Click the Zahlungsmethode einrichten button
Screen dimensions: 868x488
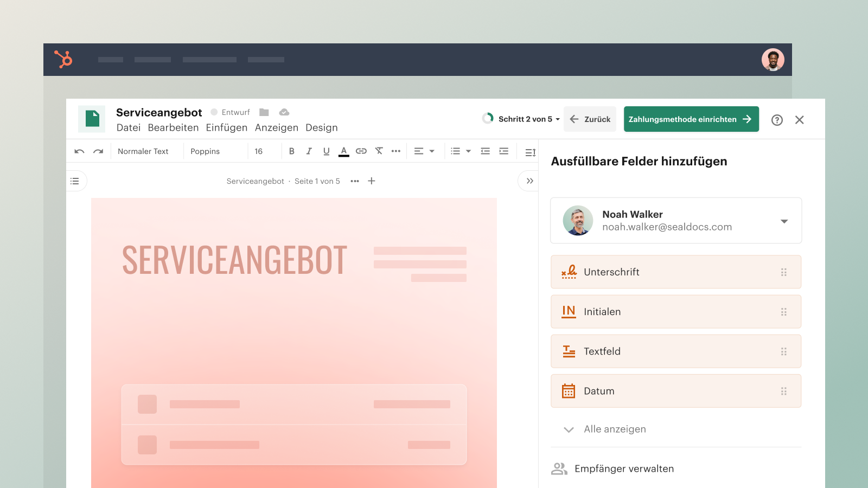pos(691,119)
